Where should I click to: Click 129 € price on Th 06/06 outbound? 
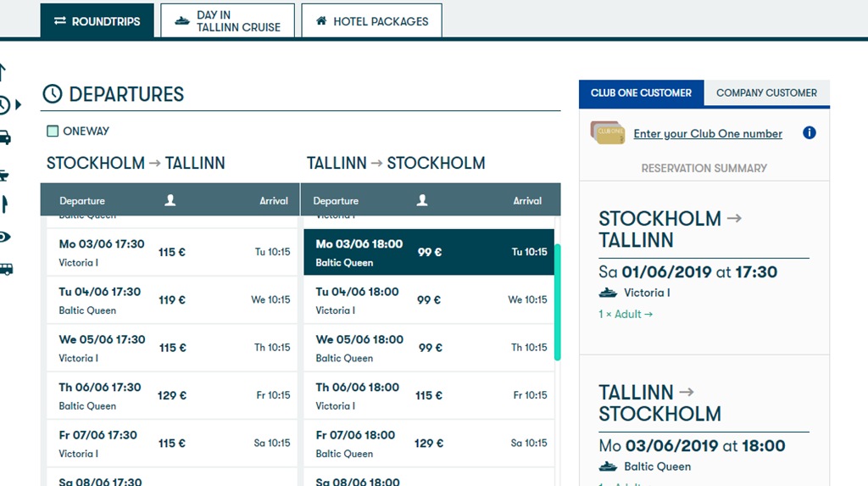click(x=171, y=396)
